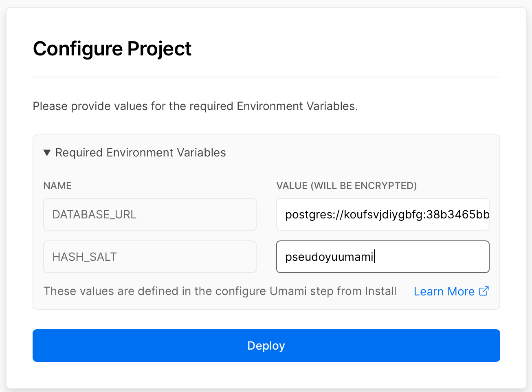Click the HASH_SALT name field
Screen dimensions: 532x392
[x=149, y=257]
